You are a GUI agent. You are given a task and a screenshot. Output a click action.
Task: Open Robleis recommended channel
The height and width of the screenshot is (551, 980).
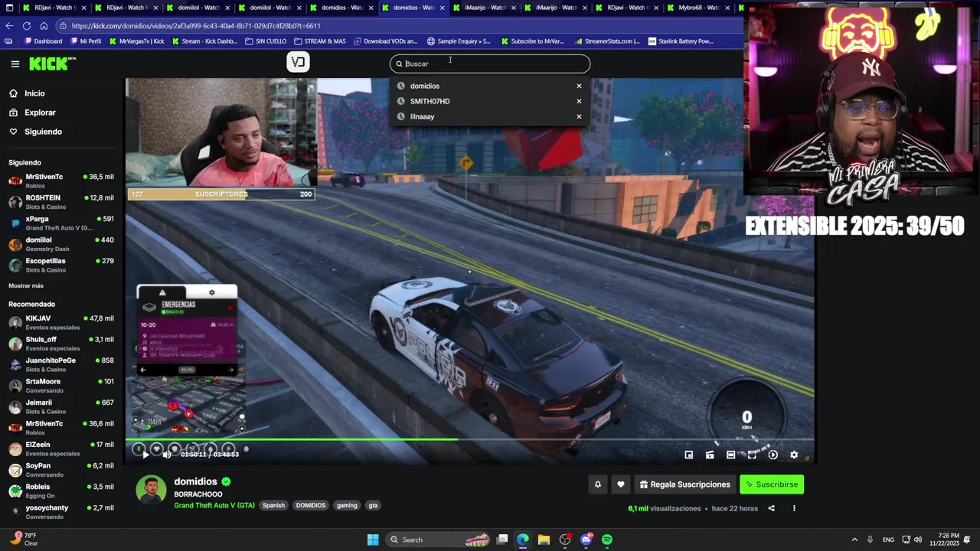(61, 491)
